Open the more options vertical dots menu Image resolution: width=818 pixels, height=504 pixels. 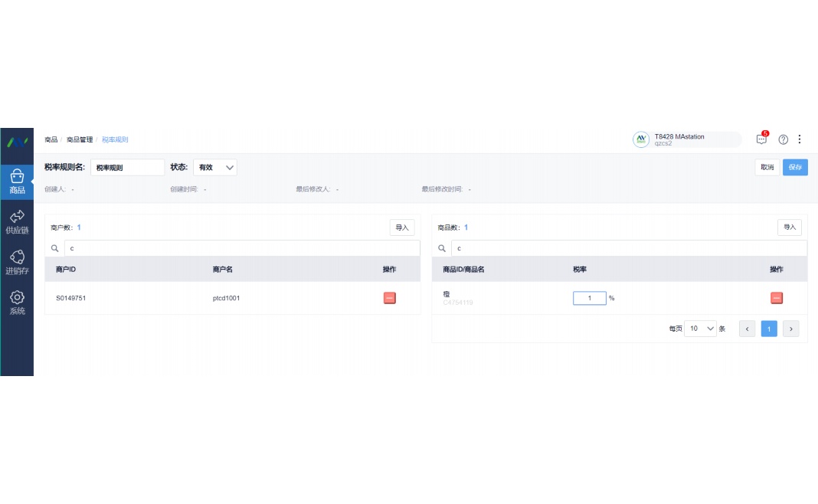(800, 139)
